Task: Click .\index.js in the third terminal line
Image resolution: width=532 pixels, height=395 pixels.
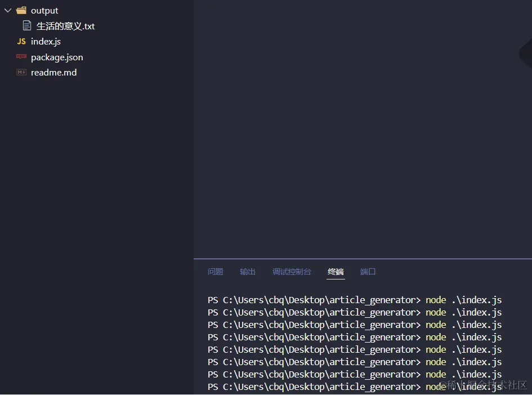Action: pyautogui.click(x=477, y=325)
